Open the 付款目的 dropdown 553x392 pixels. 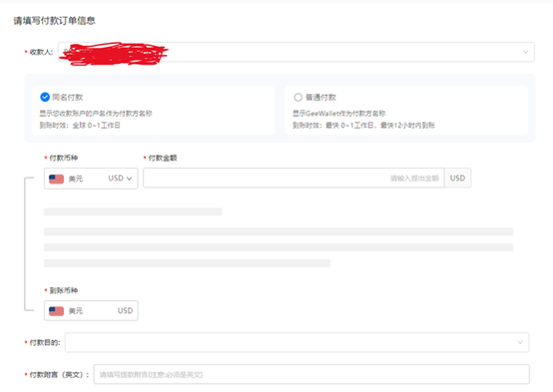[296, 342]
